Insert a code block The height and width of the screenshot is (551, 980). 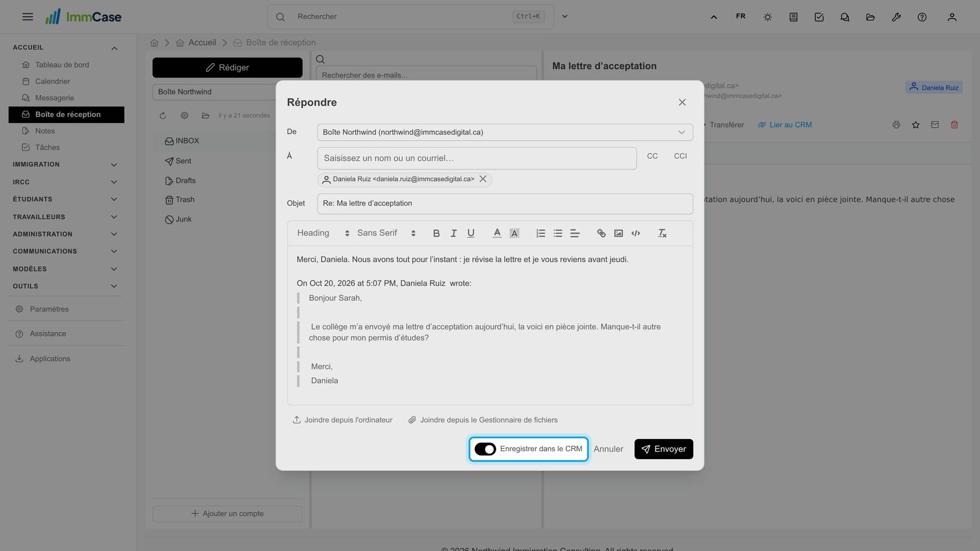point(636,233)
